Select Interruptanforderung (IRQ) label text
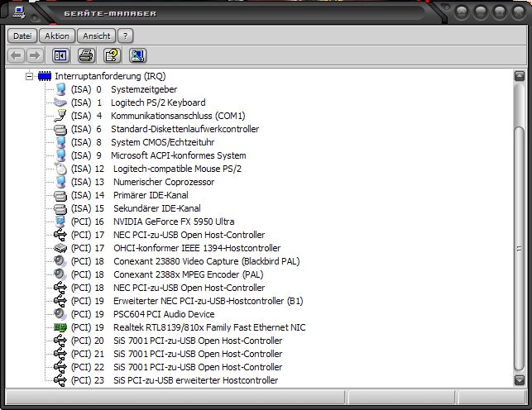The height and width of the screenshot is (410, 532). pyautogui.click(x=110, y=76)
